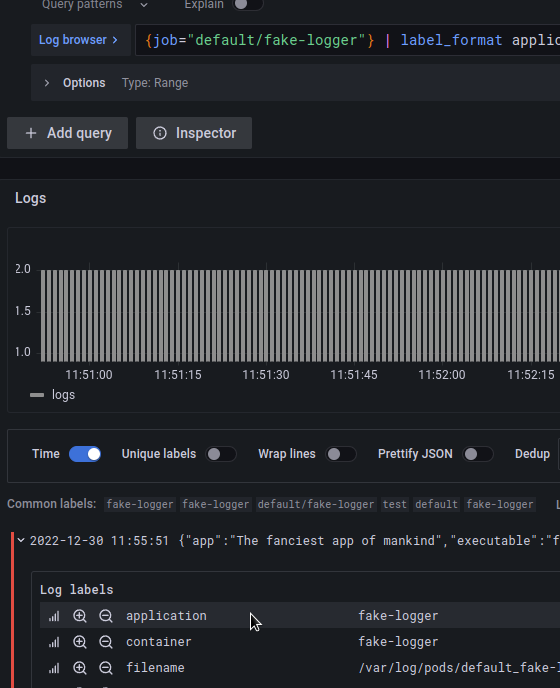Click the 11:52:00 time axis label
The height and width of the screenshot is (688, 560).
coord(442,375)
